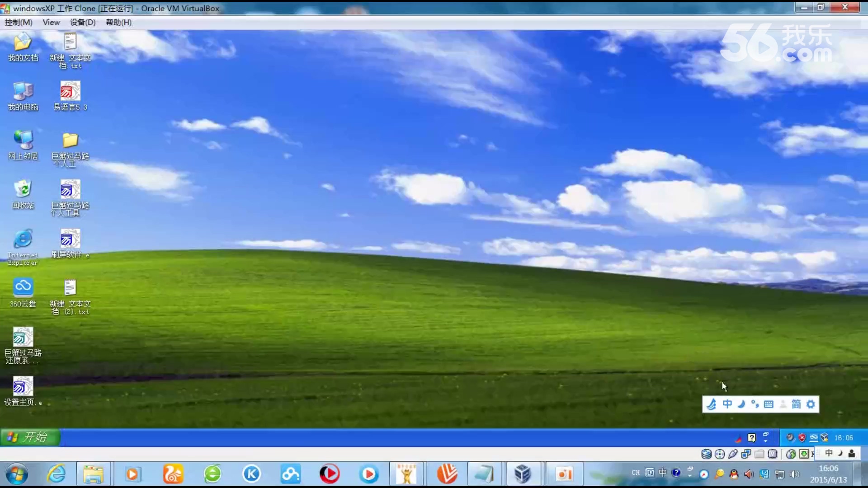This screenshot has width=868, height=488.
Task: Click VirtualBox host key green arrow icon
Action: click(x=804, y=454)
